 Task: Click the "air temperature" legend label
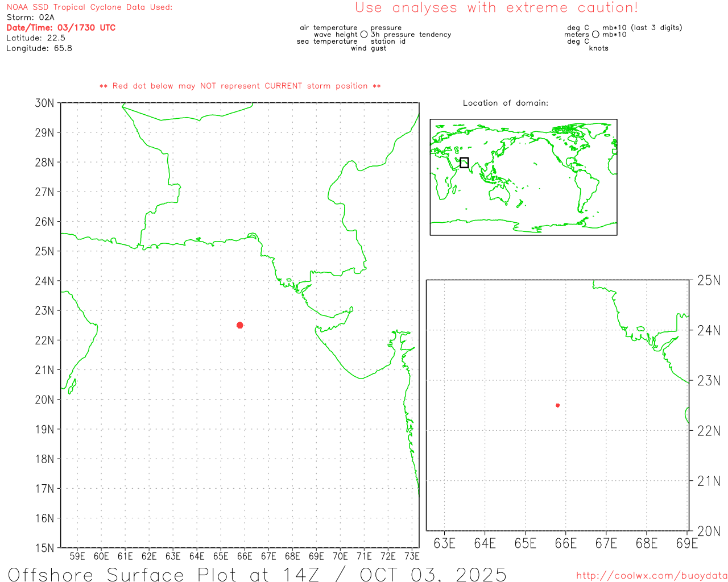click(329, 28)
